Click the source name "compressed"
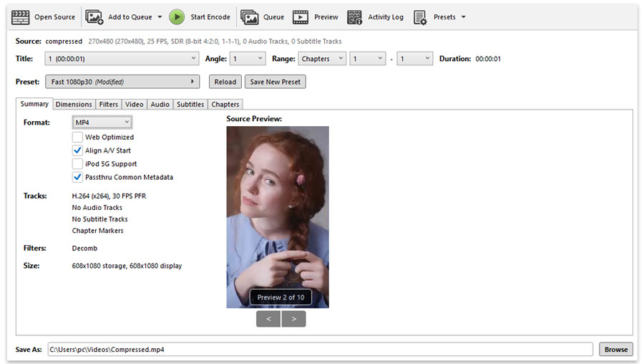Viewport: 644px width, 364px height. pyautogui.click(x=64, y=41)
